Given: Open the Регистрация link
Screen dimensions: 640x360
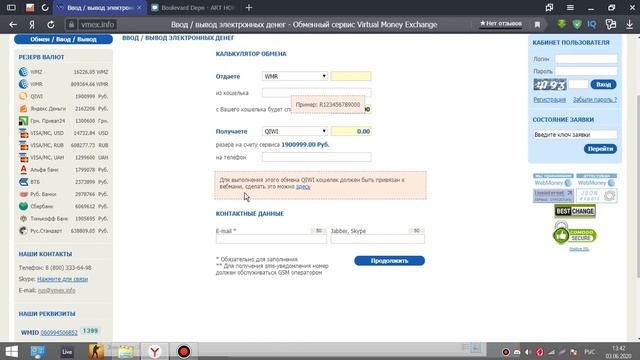Looking at the screenshot, I should tap(549, 100).
